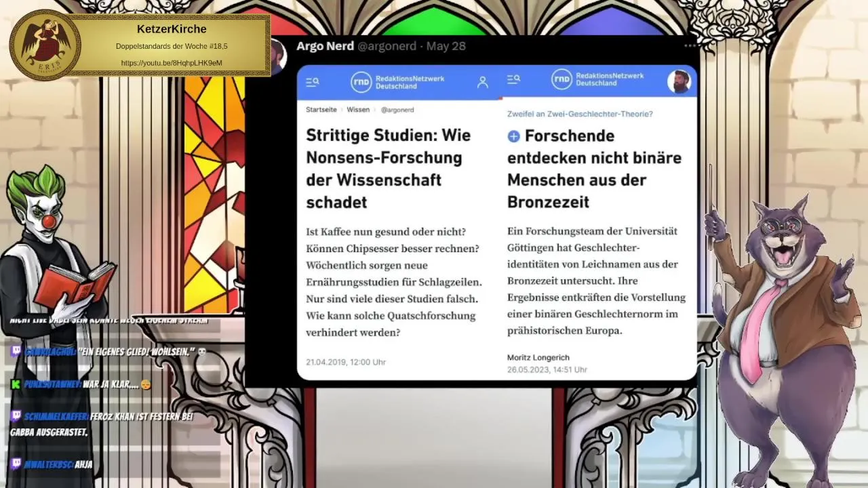This screenshot has width=868, height=488.
Task: Click 'Doppelstandards der Woche #18,5' subtitle
Action: pyautogui.click(x=172, y=46)
